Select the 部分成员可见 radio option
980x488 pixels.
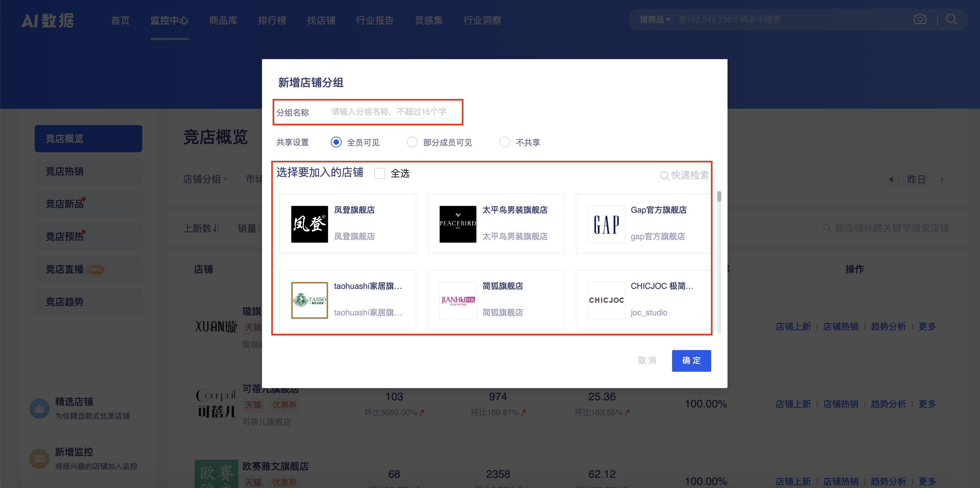coord(412,142)
